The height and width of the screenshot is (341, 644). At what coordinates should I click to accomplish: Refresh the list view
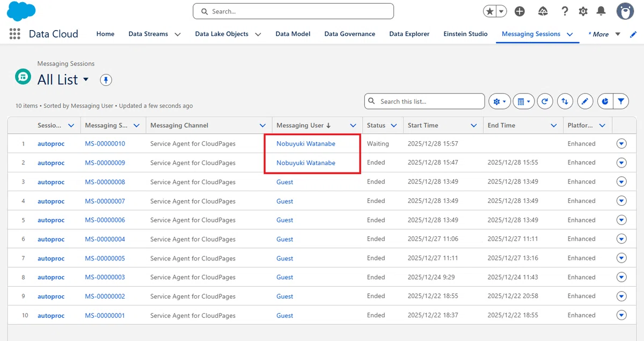click(x=545, y=101)
